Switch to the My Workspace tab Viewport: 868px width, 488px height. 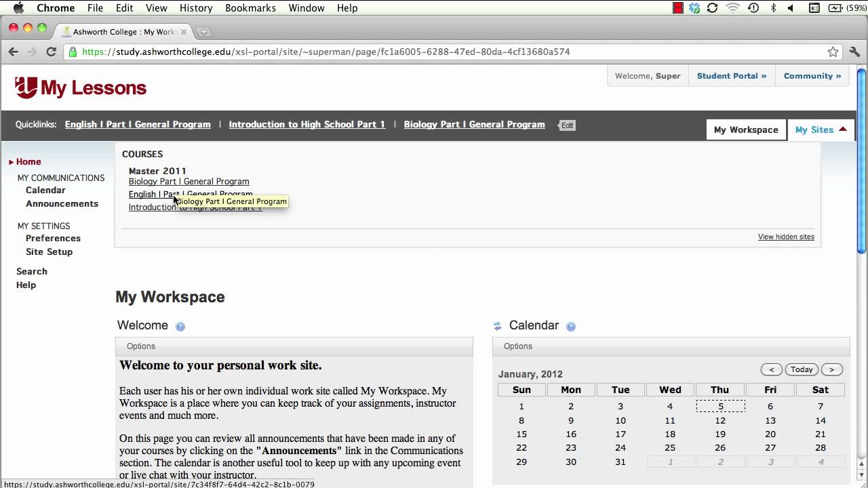[x=746, y=129]
